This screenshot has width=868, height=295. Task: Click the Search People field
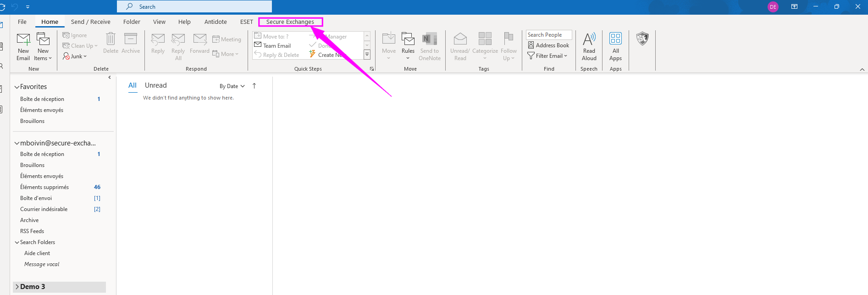549,35
